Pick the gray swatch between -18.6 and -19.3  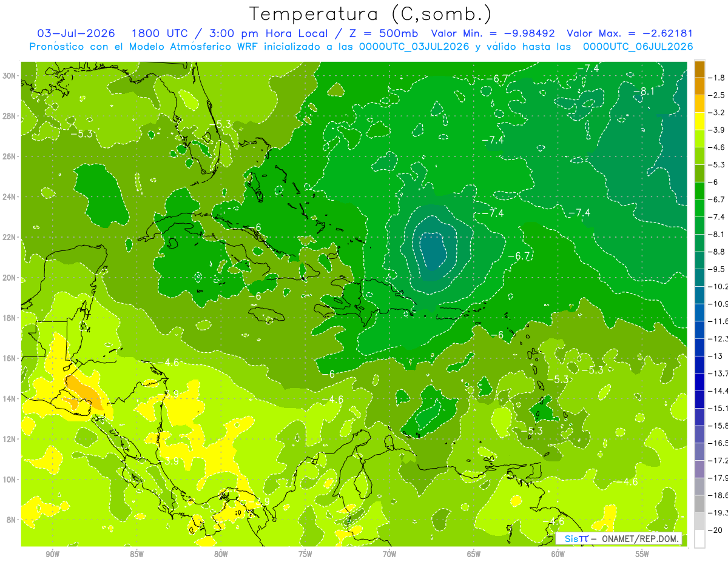click(x=699, y=504)
